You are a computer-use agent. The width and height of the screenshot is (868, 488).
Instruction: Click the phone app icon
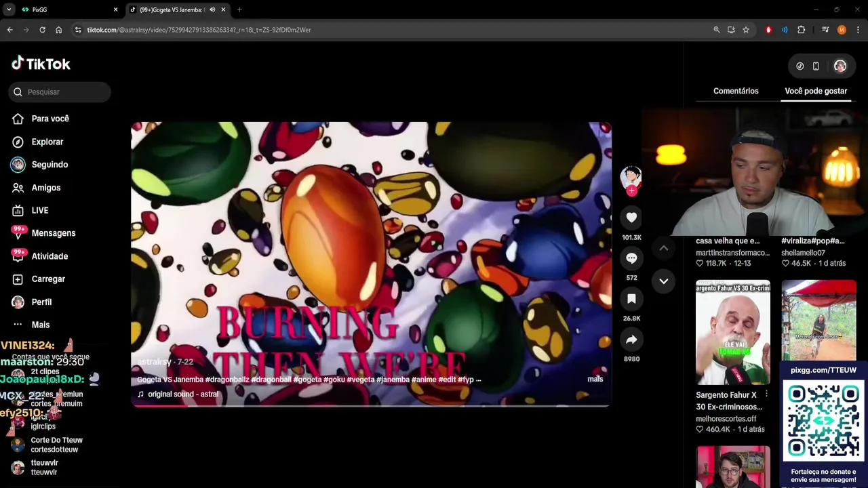pyautogui.click(x=816, y=66)
